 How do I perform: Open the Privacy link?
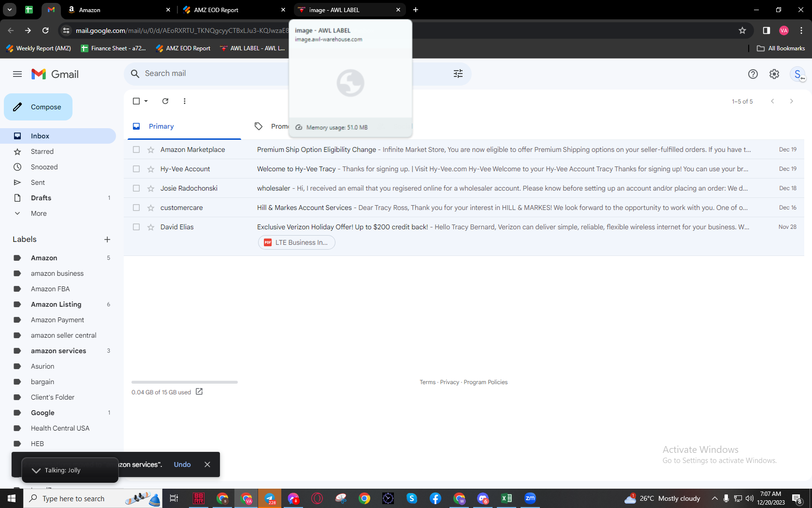pyautogui.click(x=449, y=382)
